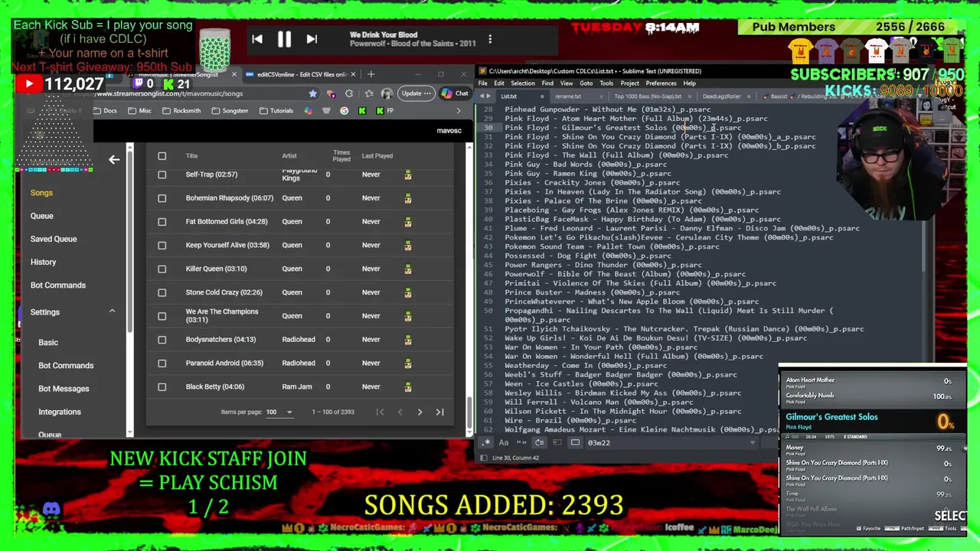Image resolution: width=980 pixels, height=551 pixels.
Task: Open the find history dropdown arrow
Action: 753,442
